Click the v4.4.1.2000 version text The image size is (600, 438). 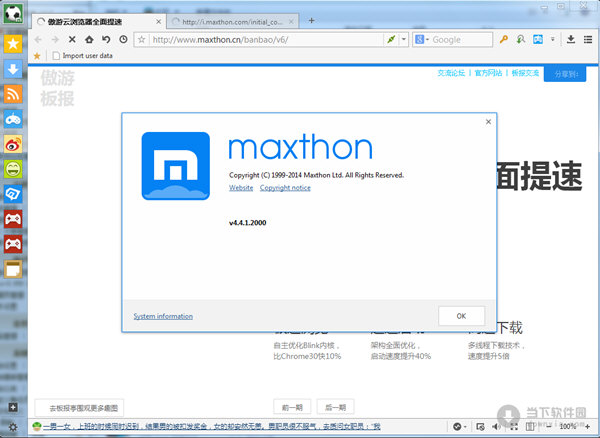click(248, 223)
